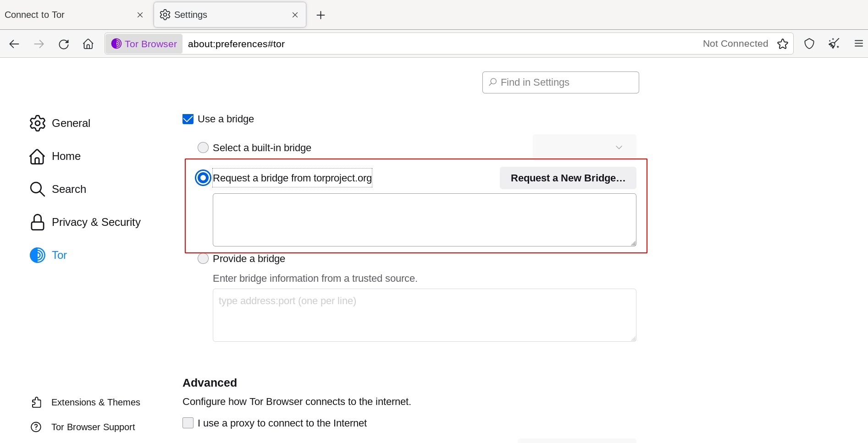
Task: Click the New Identity broom icon
Action: point(834,44)
